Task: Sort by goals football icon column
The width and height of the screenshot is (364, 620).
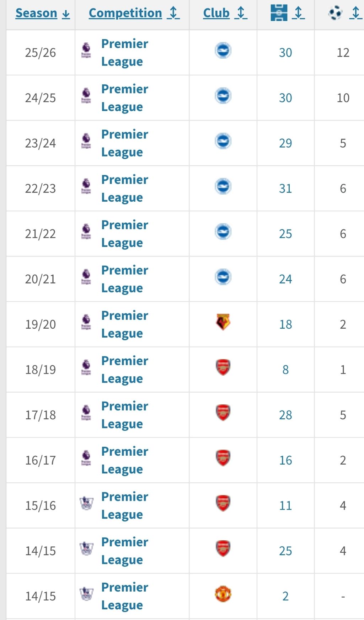Action: coord(345,13)
